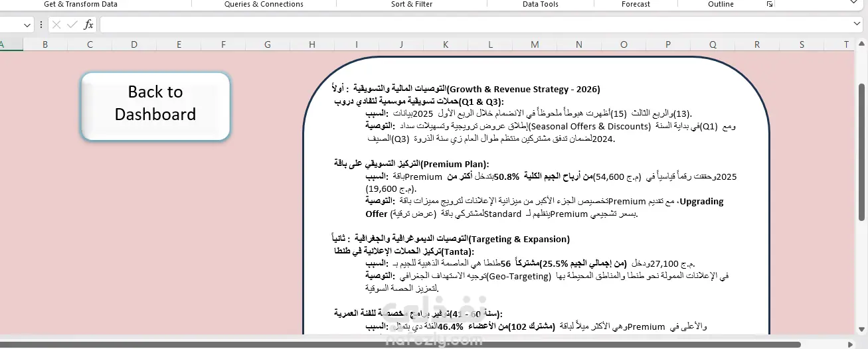Select column Q header
The image size is (868, 349).
click(713, 44)
